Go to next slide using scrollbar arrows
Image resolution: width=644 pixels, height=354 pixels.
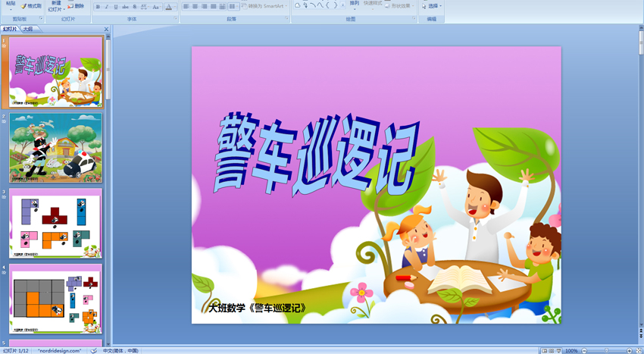[641, 336]
